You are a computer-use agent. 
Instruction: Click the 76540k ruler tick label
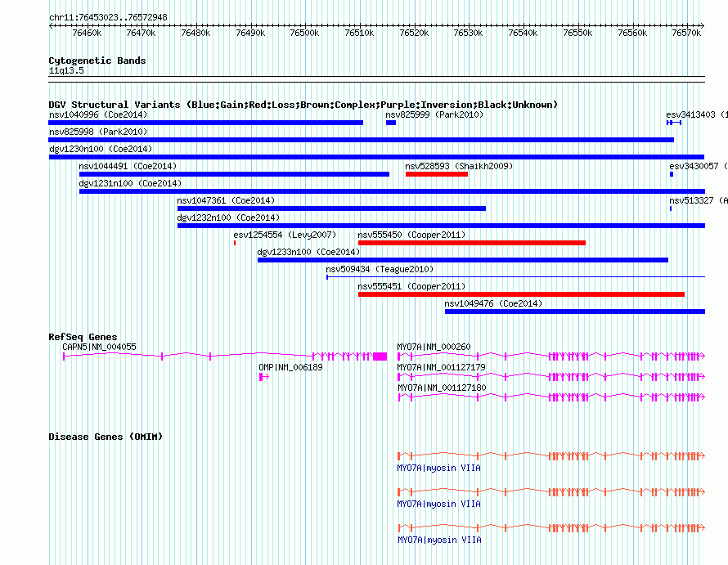523,33
